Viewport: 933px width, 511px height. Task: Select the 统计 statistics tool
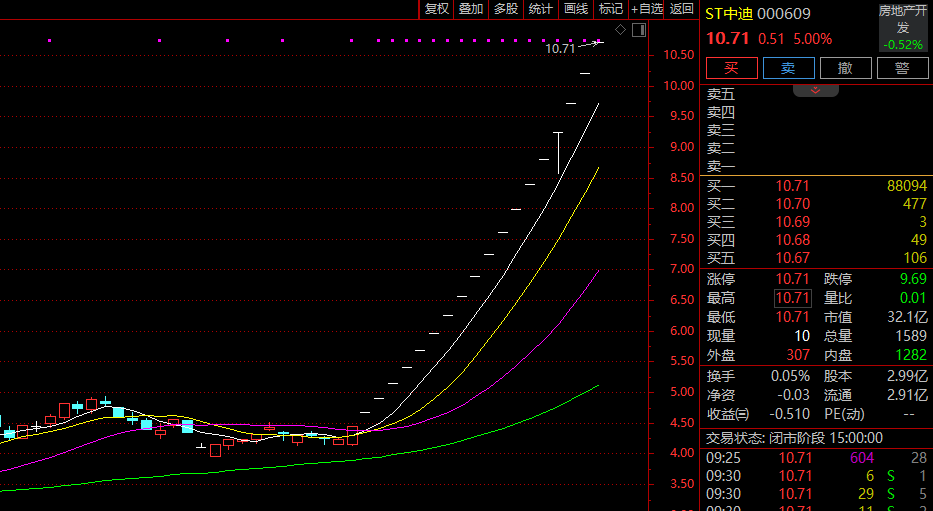[540, 9]
